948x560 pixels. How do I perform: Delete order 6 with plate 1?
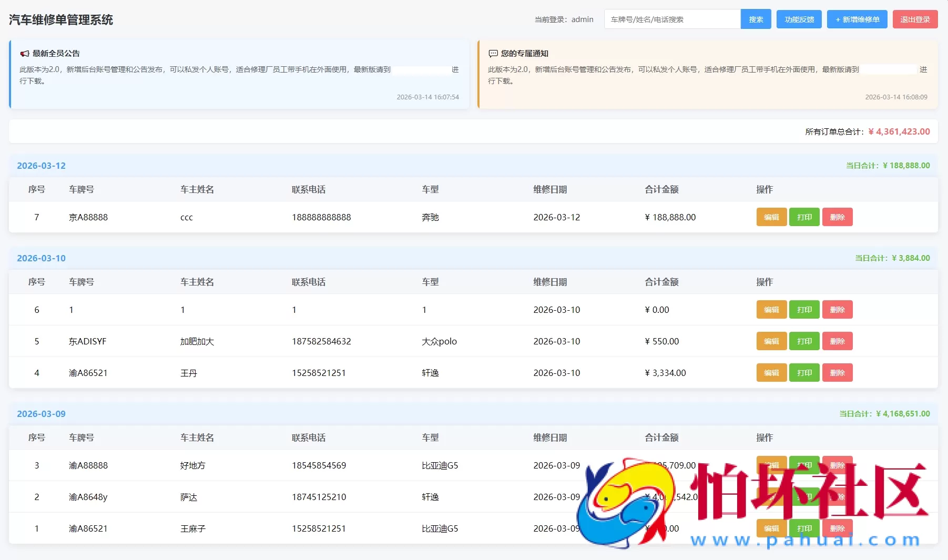pyautogui.click(x=837, y=309)
